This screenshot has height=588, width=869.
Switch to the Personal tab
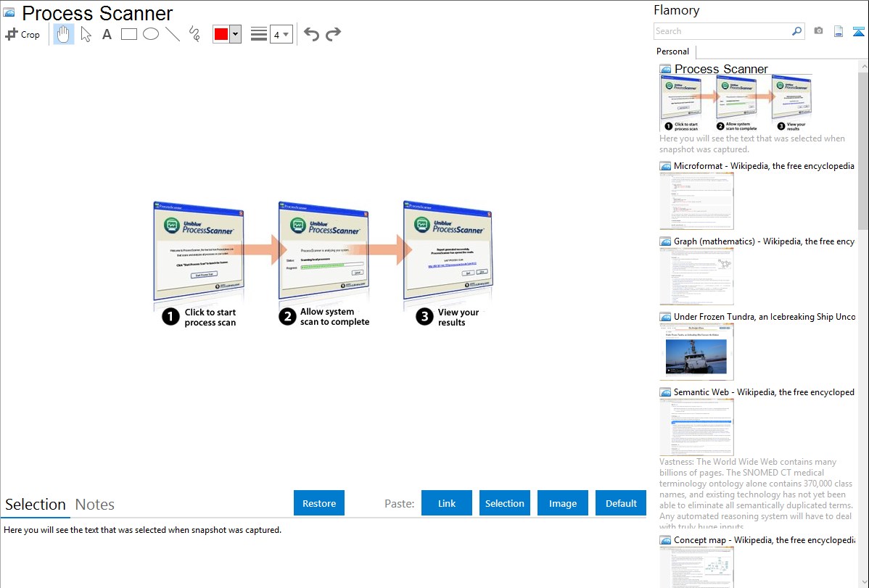[x=673, y=51]
